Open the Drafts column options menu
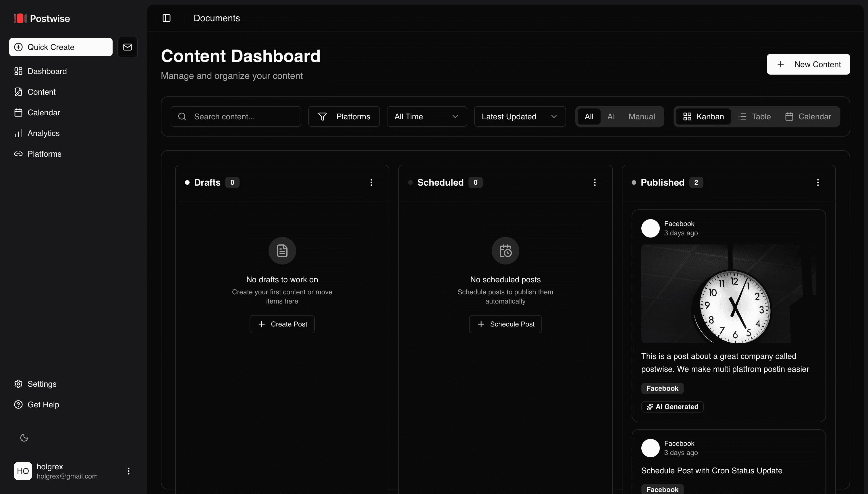Viewport: 868px width, 494px height. 371,182
